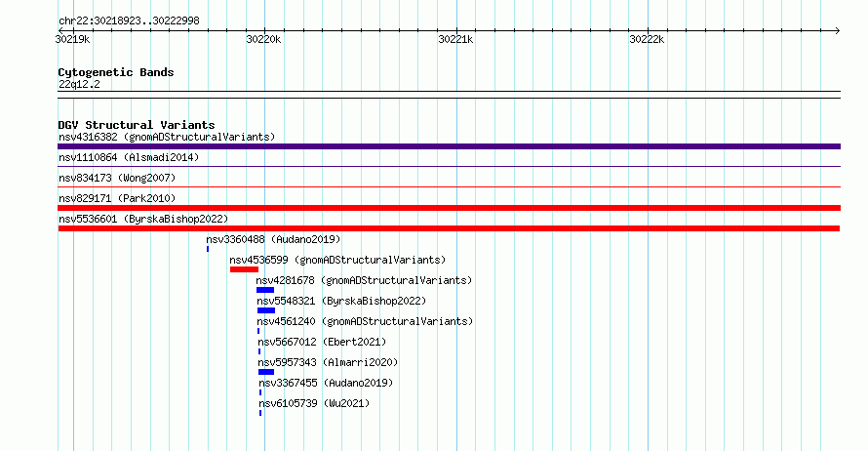Click the chr22:30218923..30222998 coordinate label
This screenshot has width=868, height=451.
129,20
